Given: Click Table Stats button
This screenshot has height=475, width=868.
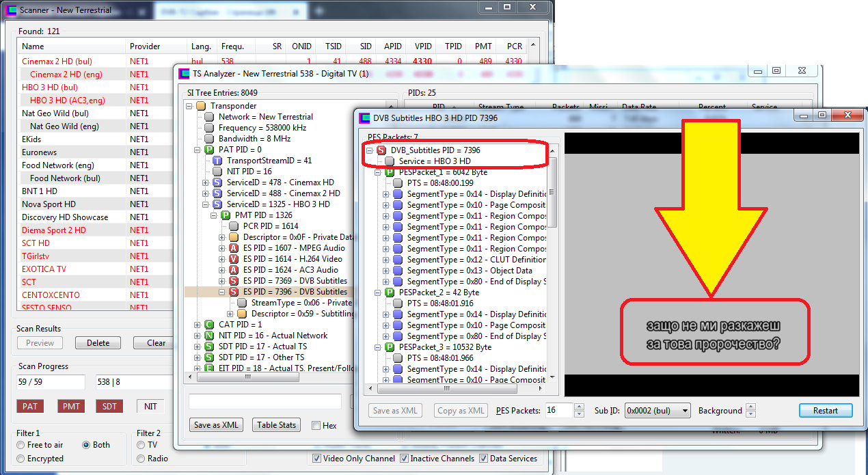Looking at the screenshot, I should [276, 425].
